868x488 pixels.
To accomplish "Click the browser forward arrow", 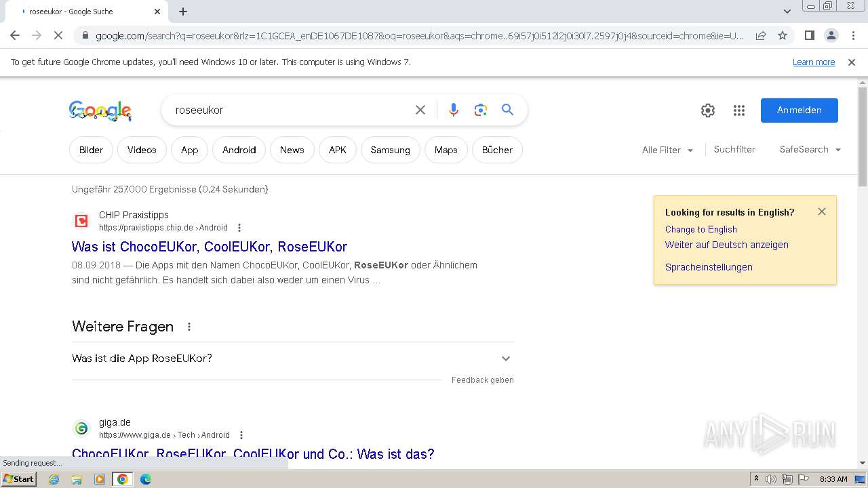I will 37,35.
